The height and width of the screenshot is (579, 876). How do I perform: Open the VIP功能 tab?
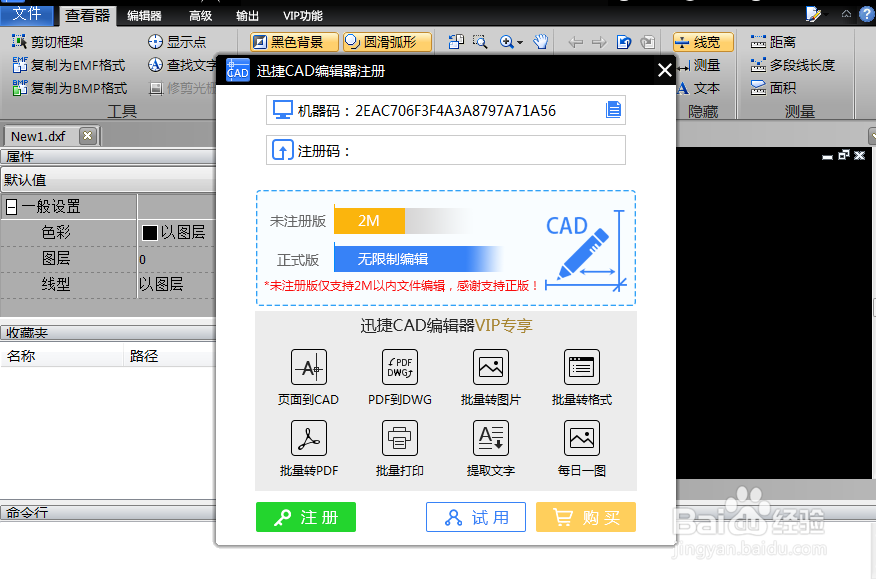click(x=302, y=16)
